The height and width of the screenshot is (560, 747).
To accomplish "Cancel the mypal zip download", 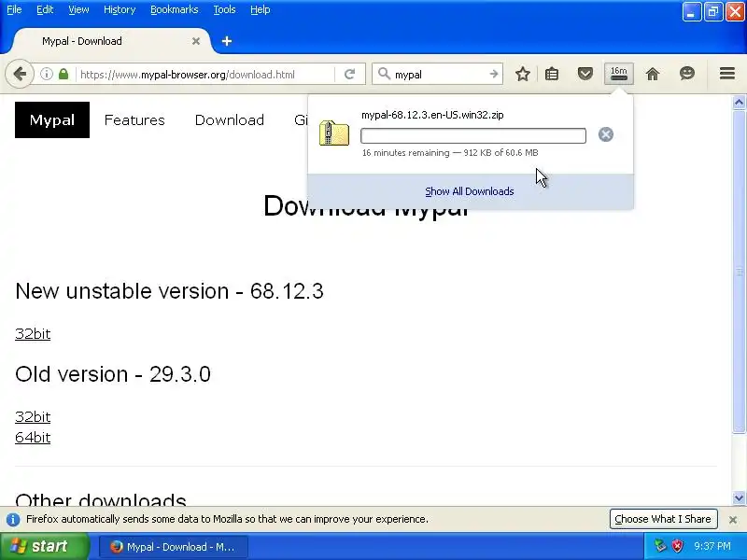I will coord(605,134).
